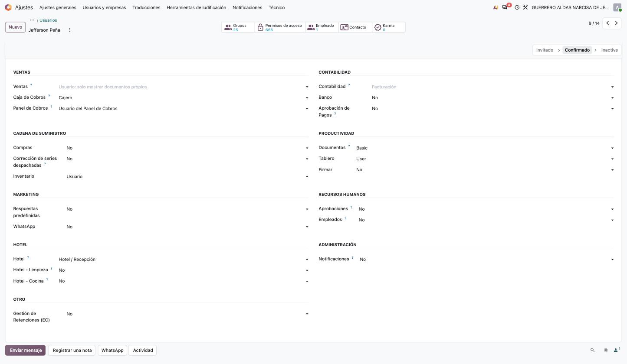Set status to Inactive

609,50
